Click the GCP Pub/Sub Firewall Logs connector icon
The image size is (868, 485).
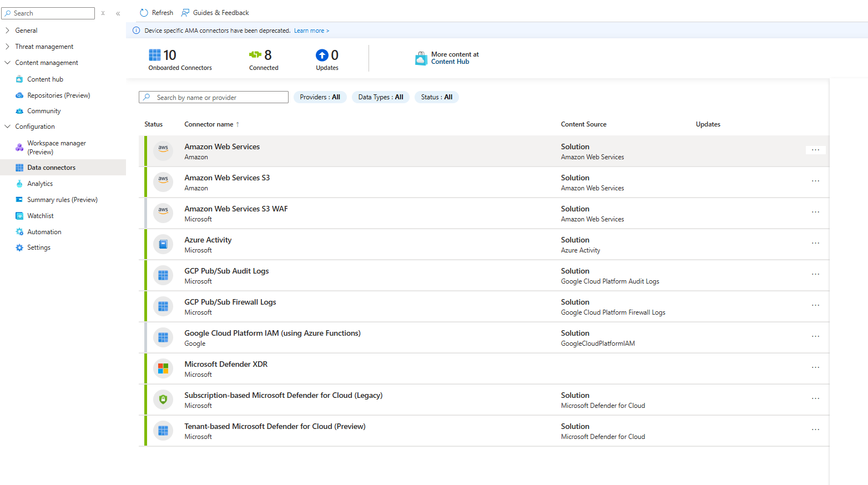click(x=163, y=306)
